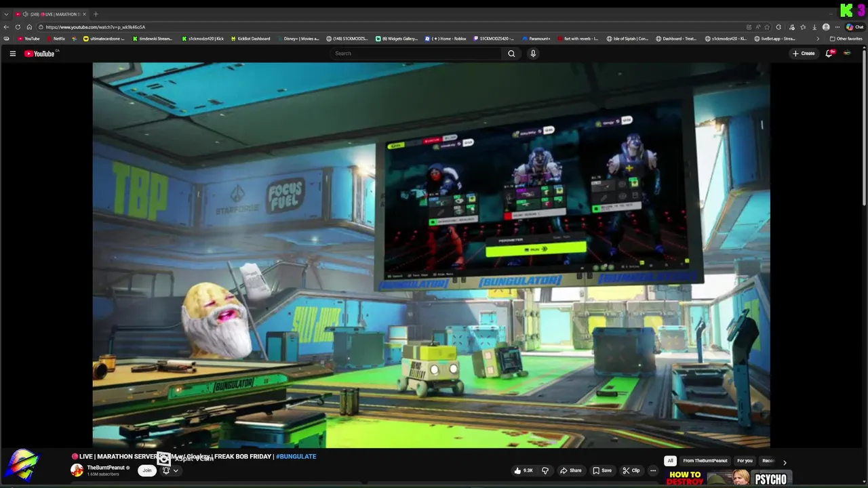Toggle read aloud icon in address bar

[x=758, y=27]
